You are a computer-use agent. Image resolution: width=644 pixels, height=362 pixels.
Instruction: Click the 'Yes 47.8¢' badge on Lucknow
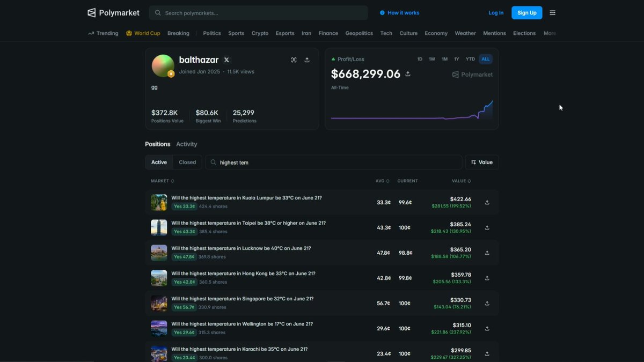point(184,257)
